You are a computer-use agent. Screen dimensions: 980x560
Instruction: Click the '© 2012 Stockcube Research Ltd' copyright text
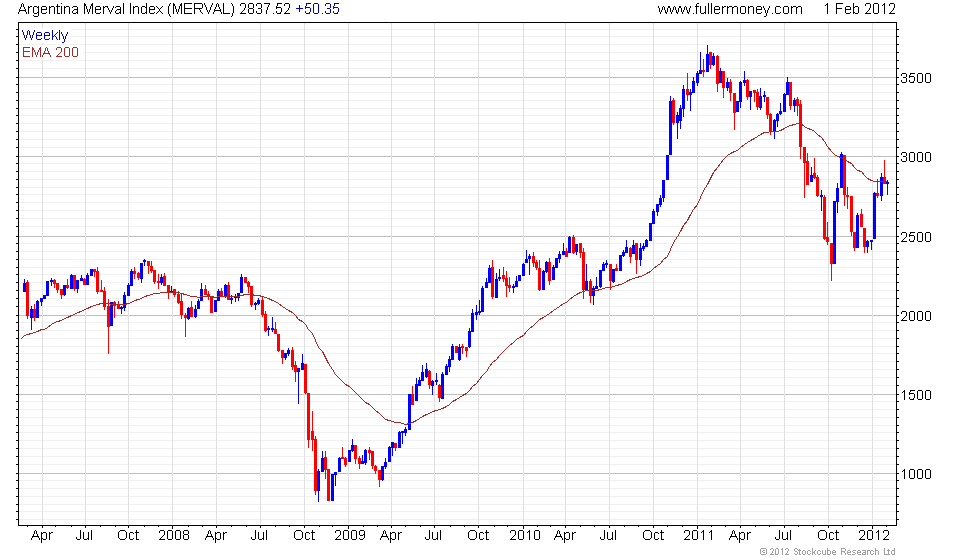(x=827, y=552)
